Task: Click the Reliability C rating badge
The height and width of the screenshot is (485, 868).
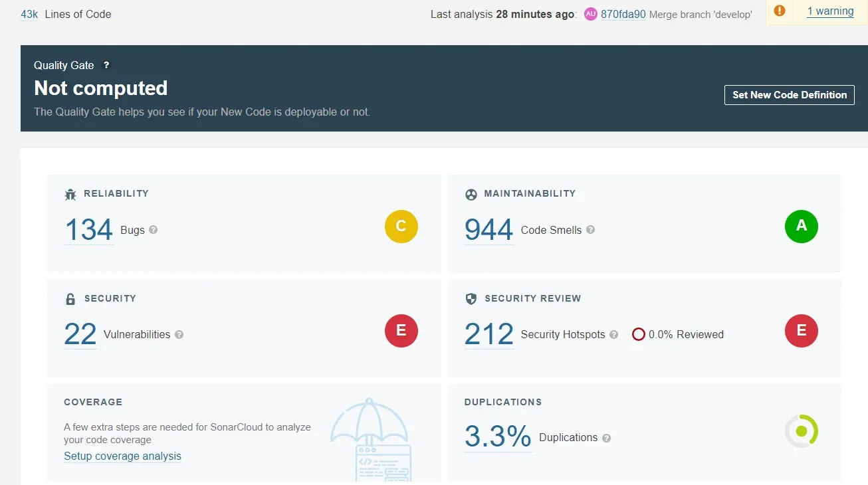Action: (x=401, y=226)
